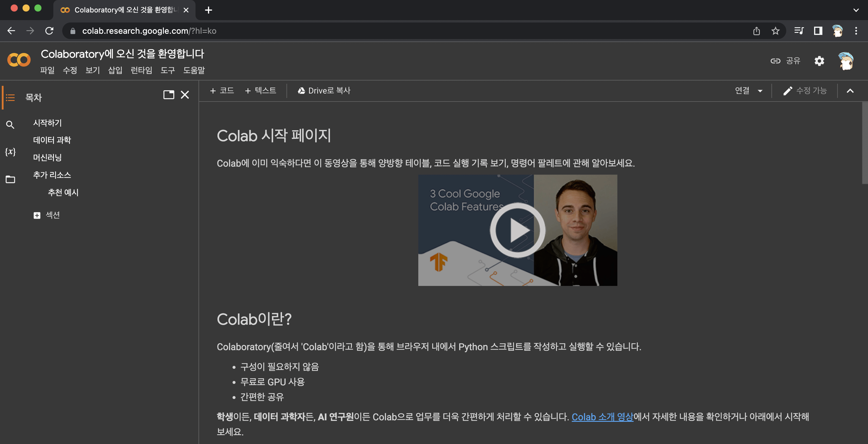Play the 3 Cool Google Colab Features video
This screenshot has width=868, height=444.
click(517, 230)
